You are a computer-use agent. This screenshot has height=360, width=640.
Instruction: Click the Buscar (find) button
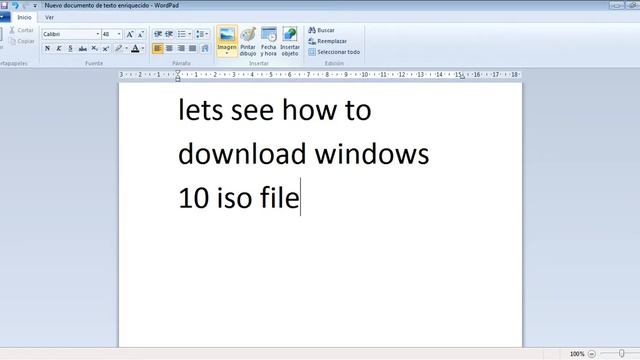pyautogui.click(x=322, y=30)
